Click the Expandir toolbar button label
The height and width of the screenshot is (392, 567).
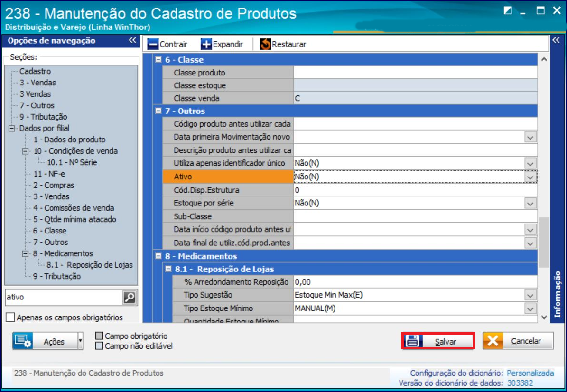(x=228, y=45)
